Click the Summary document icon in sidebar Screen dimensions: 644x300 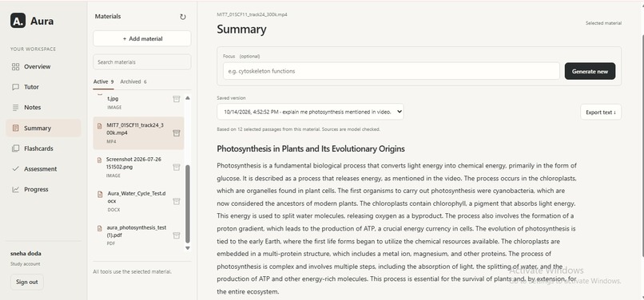point(16,128)
